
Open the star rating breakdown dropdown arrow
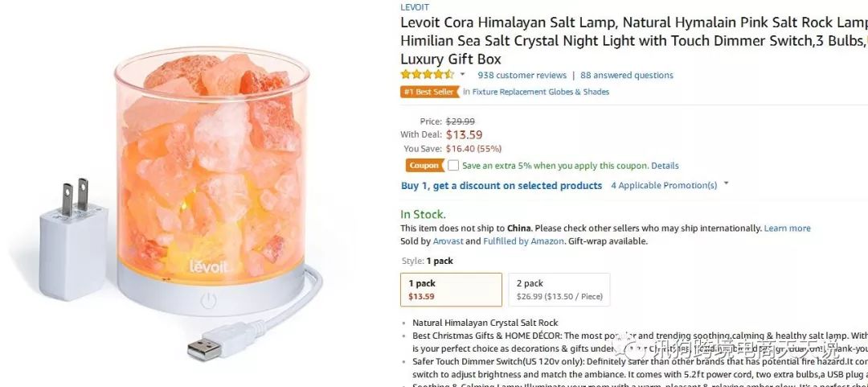(x=463, y=75)
